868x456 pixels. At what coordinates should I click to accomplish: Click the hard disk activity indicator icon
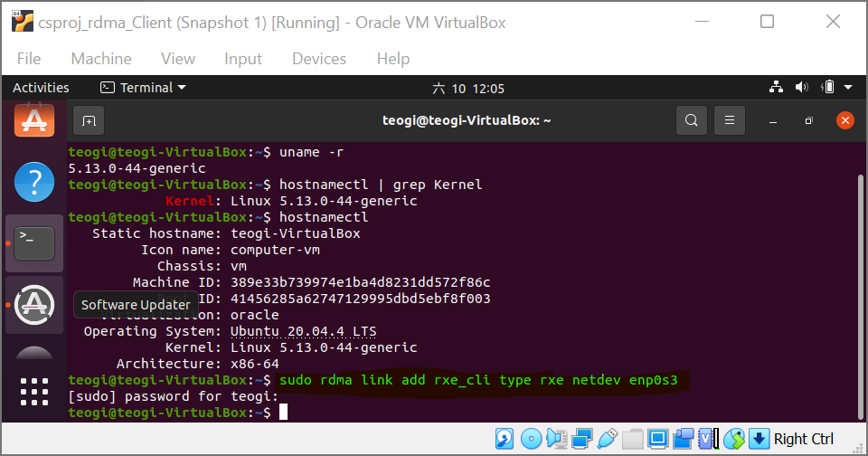click(505, 439)
